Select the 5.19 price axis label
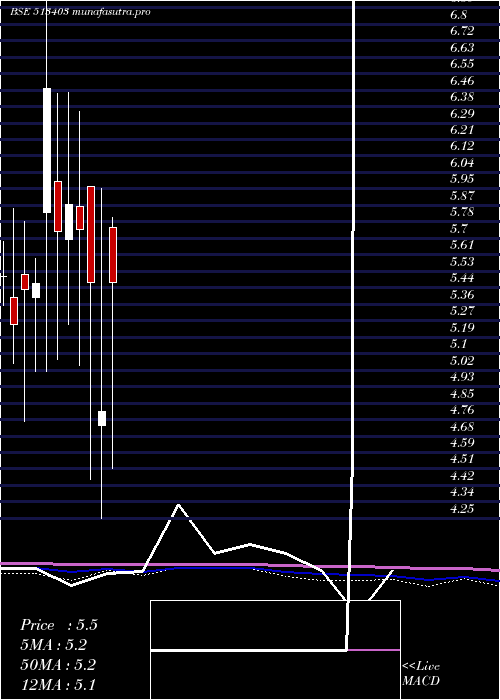This screenshot has width=500, height=700. click(462, 328)
